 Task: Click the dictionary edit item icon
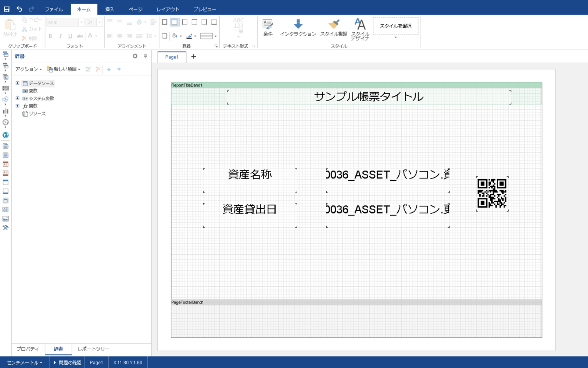[88, 69]
